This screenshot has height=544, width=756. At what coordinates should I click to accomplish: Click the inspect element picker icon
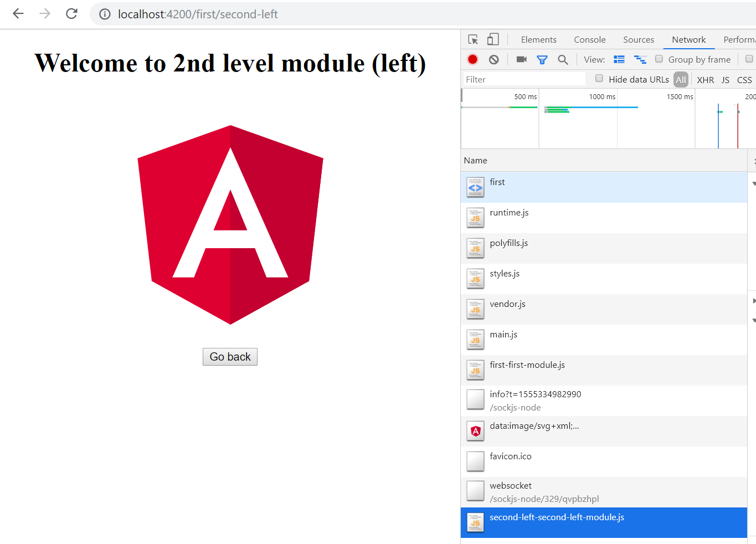(473, 39)
